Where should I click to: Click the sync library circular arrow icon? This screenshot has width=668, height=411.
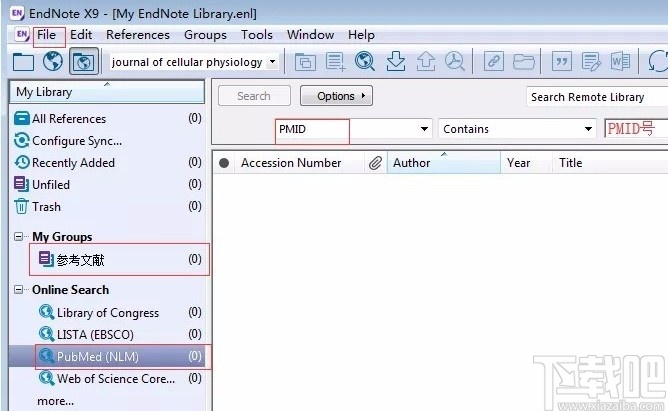tap(658, 62)
